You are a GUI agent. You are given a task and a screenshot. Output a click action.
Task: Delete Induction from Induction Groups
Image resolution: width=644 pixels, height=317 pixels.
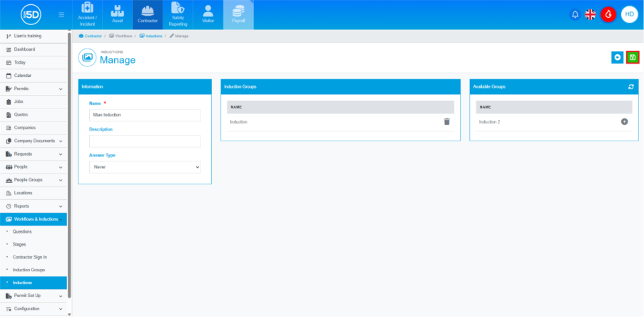(x=446, y=122)
